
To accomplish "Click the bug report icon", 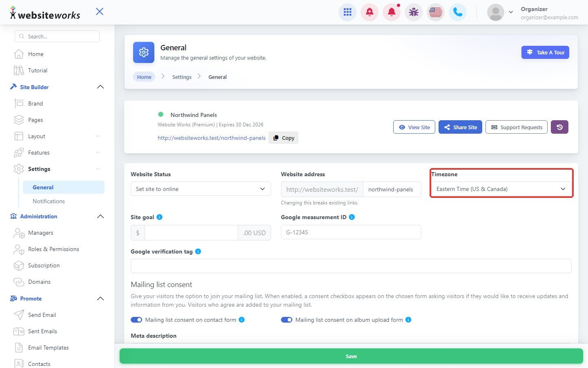I will coord(414,12).
